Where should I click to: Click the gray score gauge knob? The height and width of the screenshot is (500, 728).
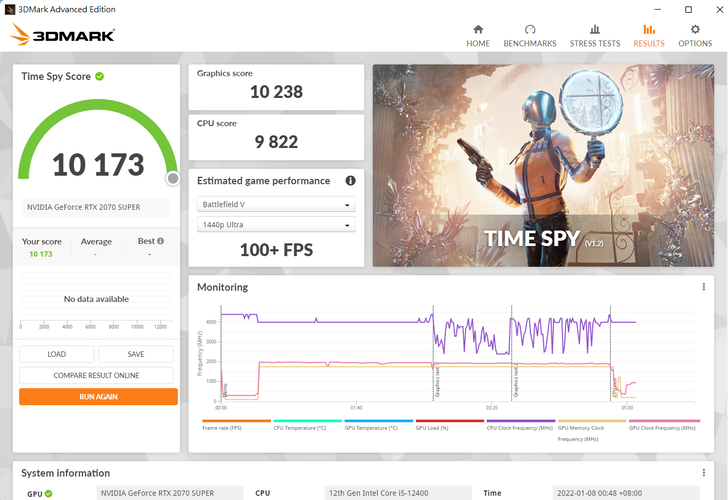click(173, 178)
